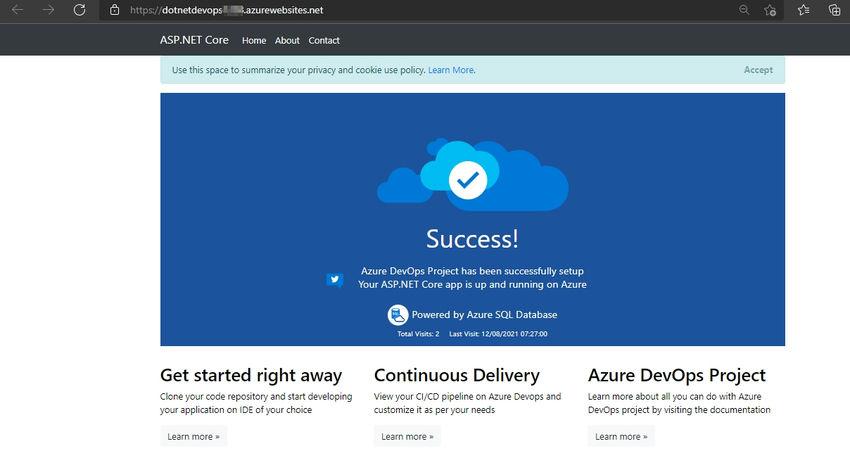
Task: Click Learn more under Get started right away
Action: coord(194,436)
